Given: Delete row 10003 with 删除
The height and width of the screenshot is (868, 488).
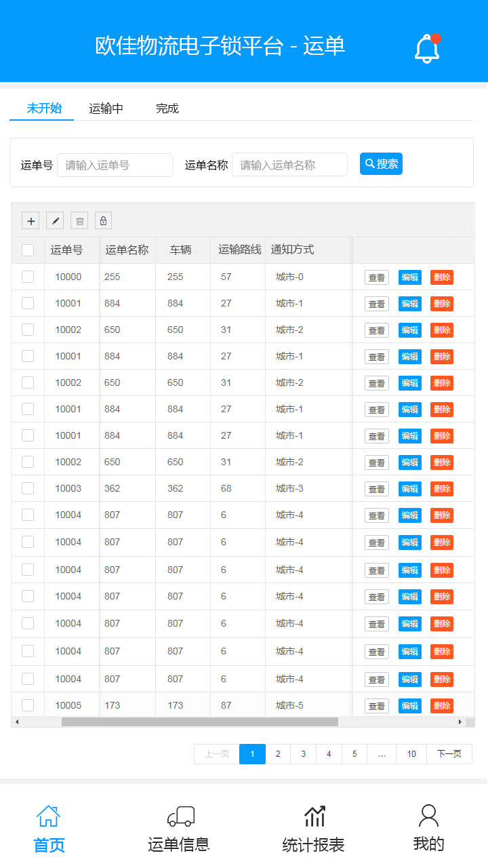Looking at the screenshot, I should 442,489.
